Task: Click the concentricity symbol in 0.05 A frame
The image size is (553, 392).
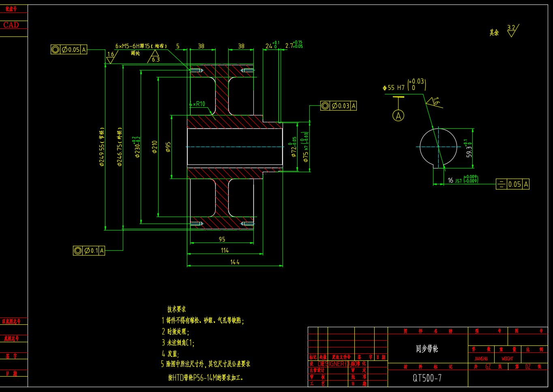Action: 56,49
